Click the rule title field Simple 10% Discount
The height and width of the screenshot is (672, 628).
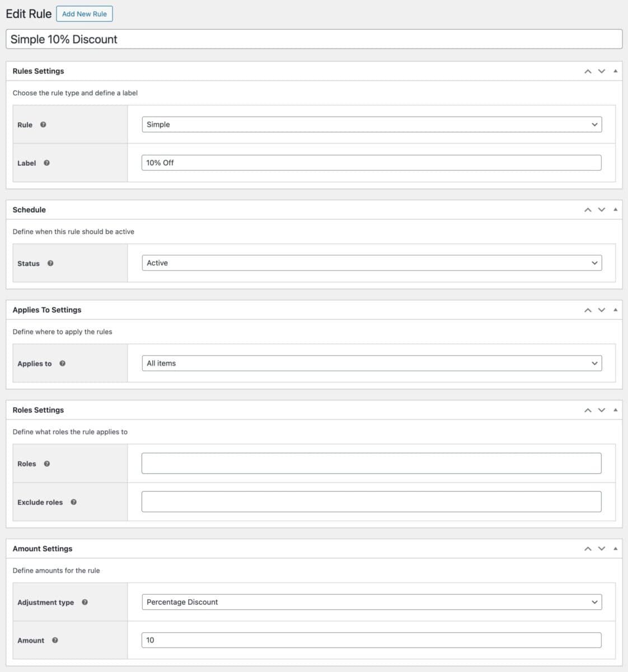pyautogui.click(x=314, y=39)
